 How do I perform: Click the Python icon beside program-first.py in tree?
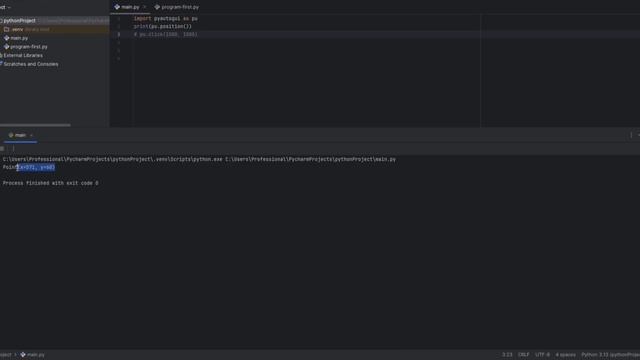point(7,47)
